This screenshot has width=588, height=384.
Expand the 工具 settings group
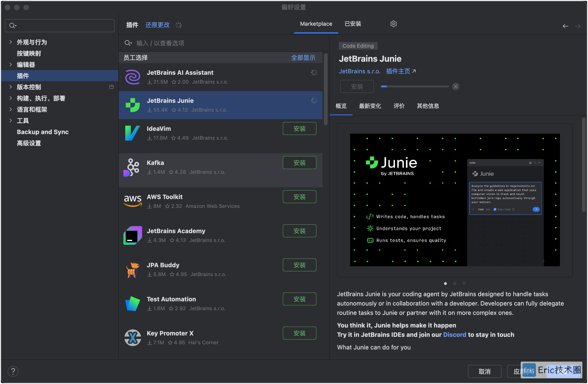click(x=10, y=121)
